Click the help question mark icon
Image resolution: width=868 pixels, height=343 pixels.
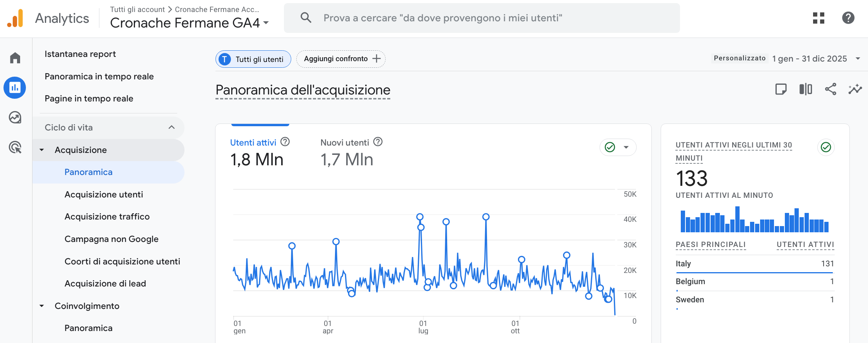pos(848,18)
